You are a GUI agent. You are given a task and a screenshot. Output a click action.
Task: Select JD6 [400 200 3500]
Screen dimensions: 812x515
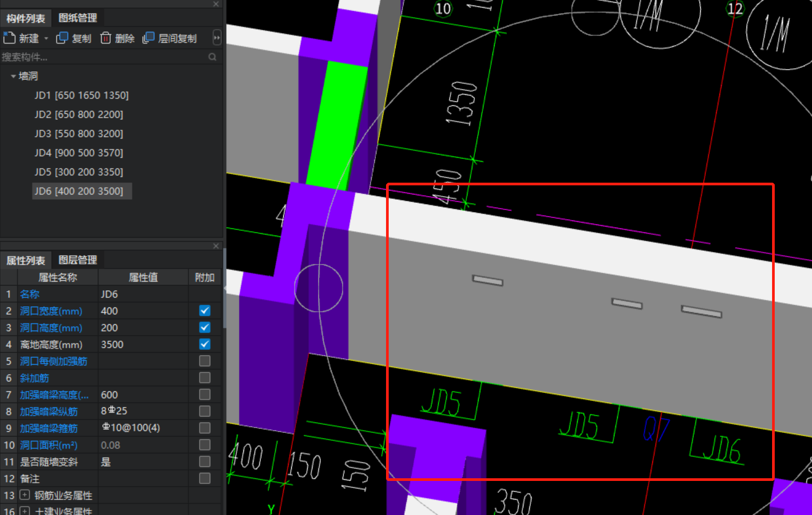click(81, 191)
